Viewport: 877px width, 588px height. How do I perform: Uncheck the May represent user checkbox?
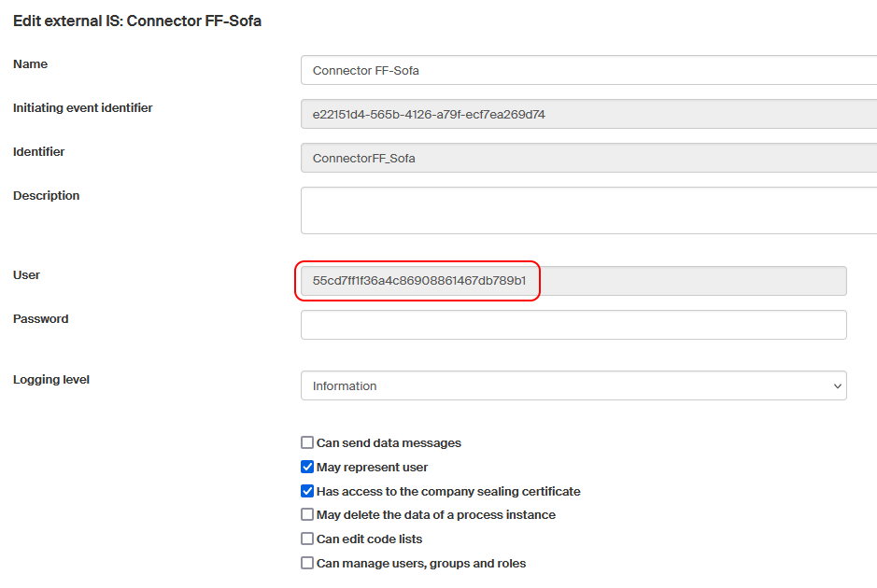coord(307,467)
